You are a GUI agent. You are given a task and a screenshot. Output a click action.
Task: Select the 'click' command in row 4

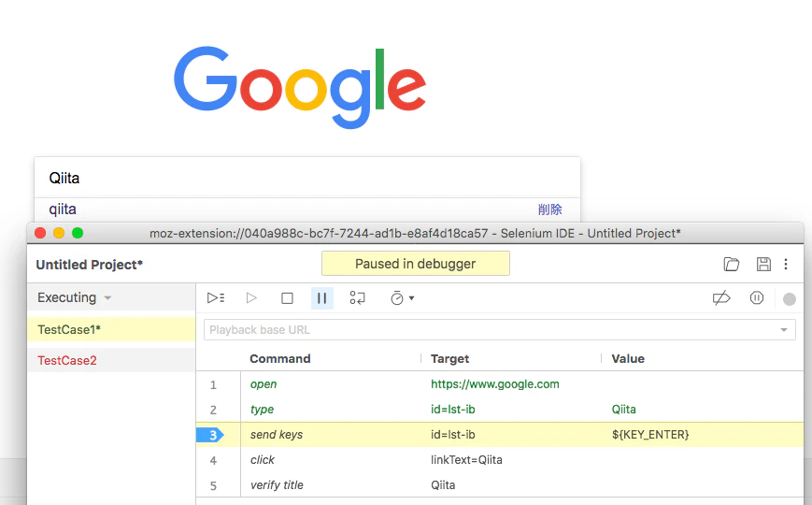[x=263, y=460]
